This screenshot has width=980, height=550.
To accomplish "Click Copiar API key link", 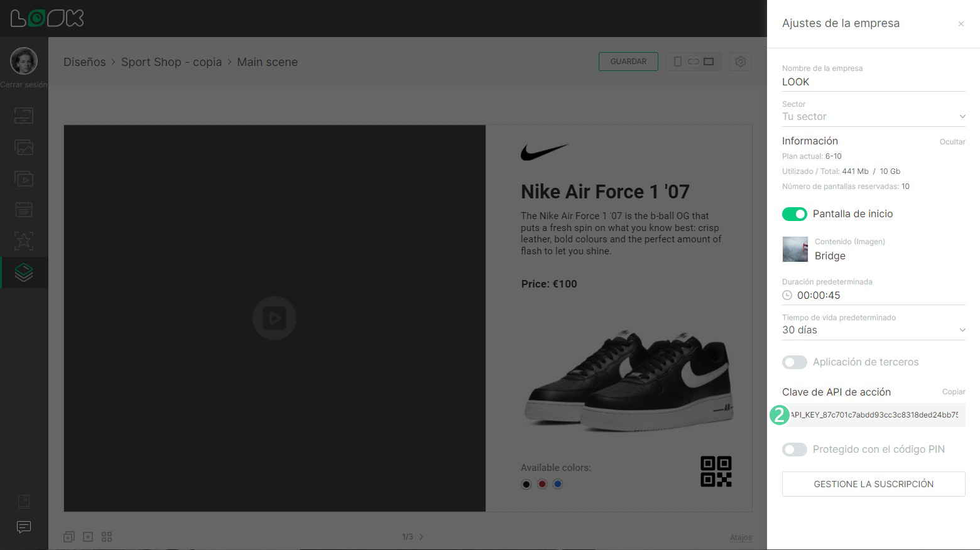I will 954,392.
